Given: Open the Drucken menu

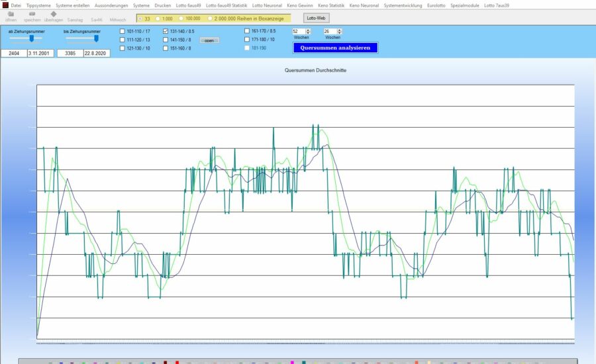Looking at the screenshot, I should click(163, 5).
